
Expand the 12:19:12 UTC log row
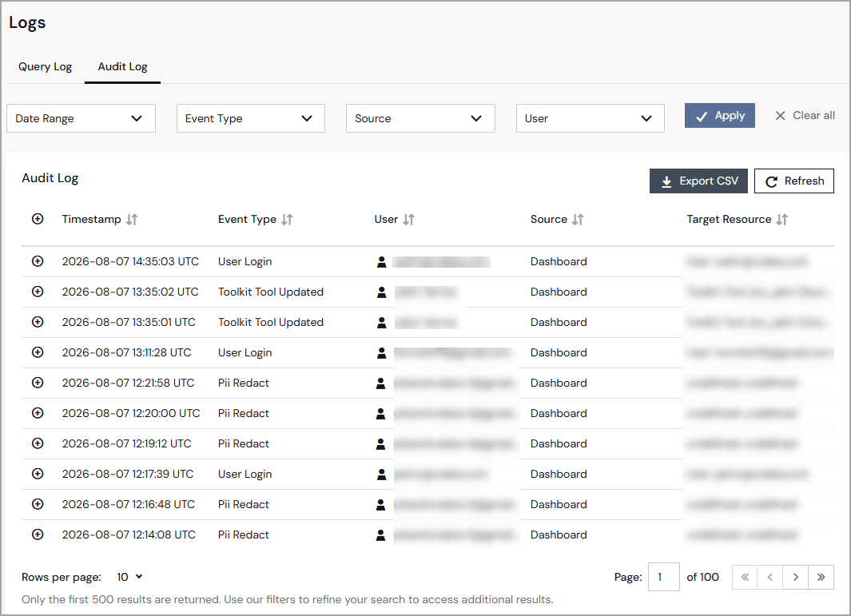pyautogui.click(x=38, y=443)
